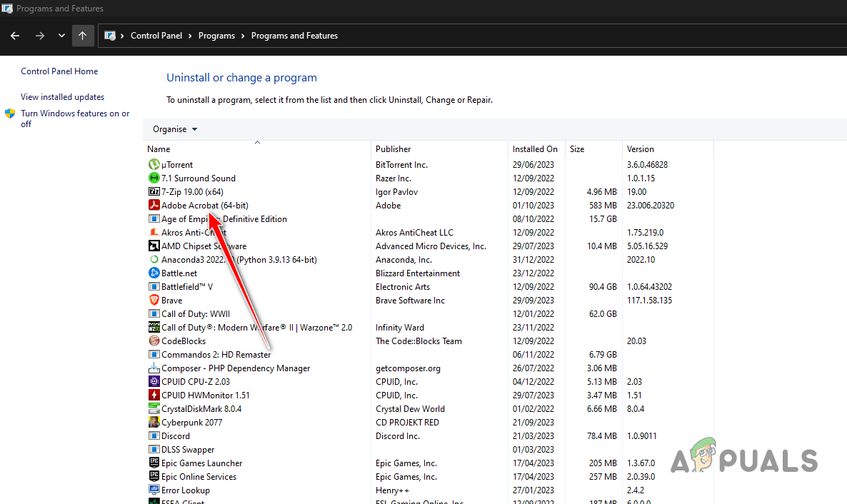Click the Control Panel Home link
Viewport: 847px width, 504px height.
tap(59, 71)
